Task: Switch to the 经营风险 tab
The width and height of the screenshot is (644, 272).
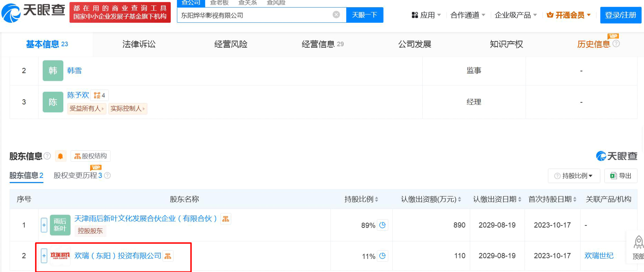Action: tap(231, 44)
